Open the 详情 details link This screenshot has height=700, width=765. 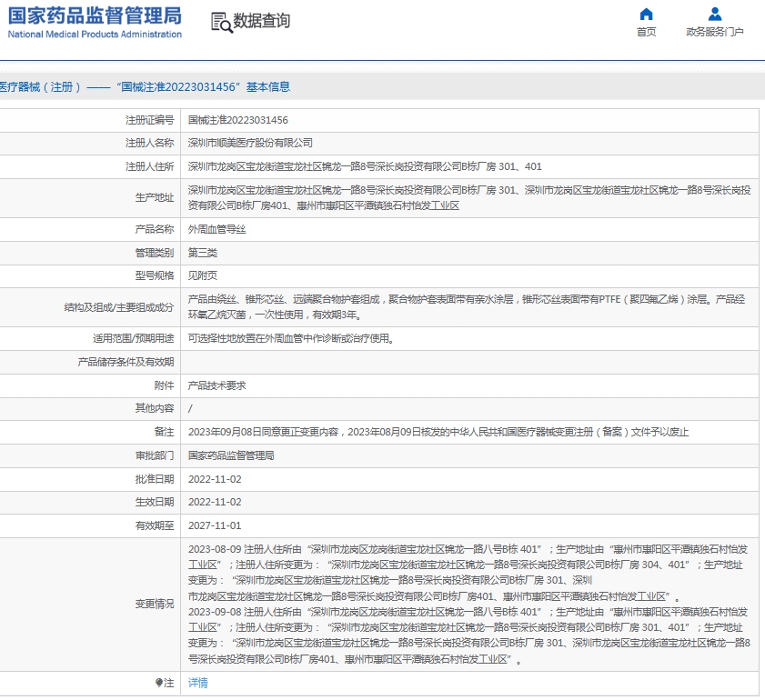[x=198, y=683]
